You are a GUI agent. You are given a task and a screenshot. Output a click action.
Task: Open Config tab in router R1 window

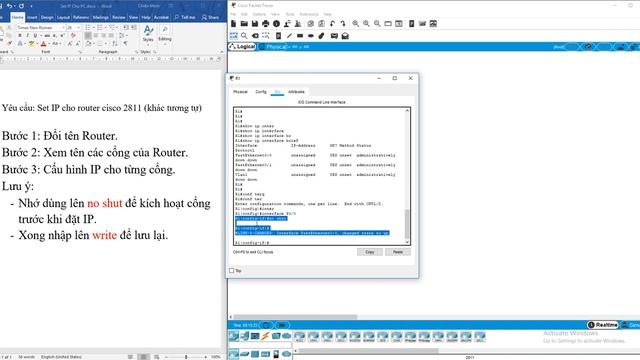261,92
